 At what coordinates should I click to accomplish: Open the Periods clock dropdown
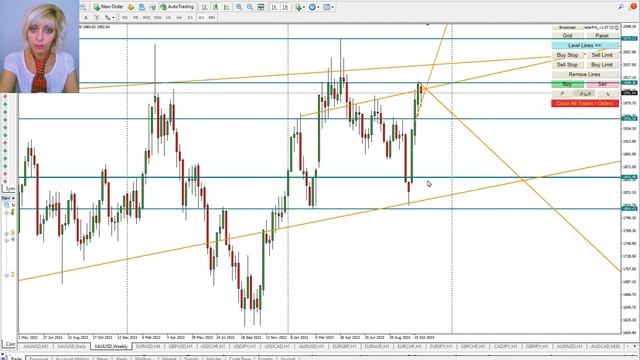[x=313, y=7]
